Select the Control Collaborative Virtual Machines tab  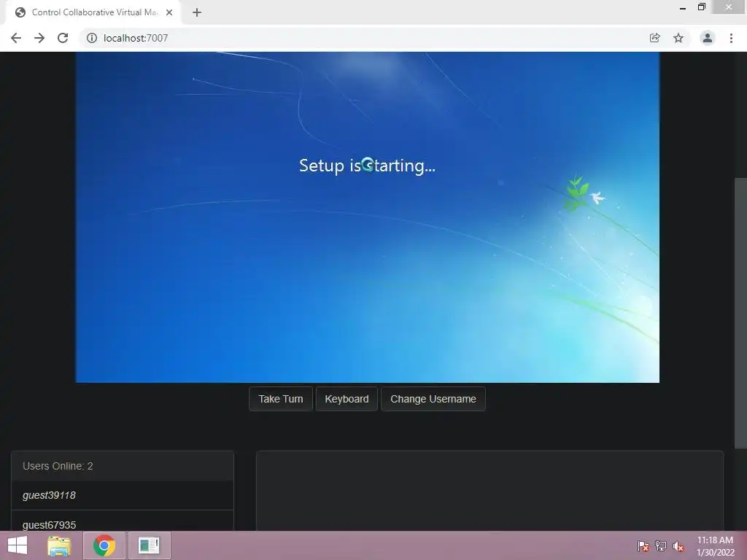coord(93,12)
